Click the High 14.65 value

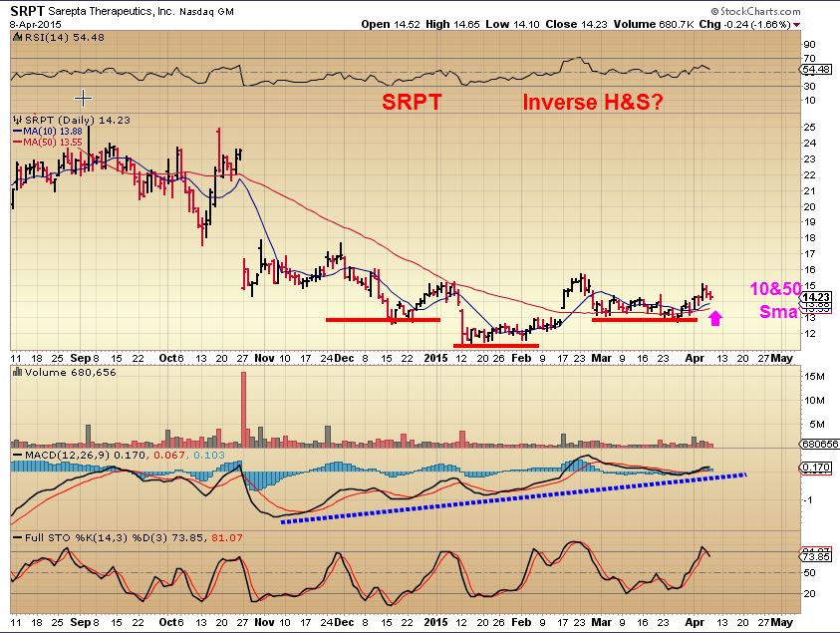pyautogui.click(x=452, y=24)
